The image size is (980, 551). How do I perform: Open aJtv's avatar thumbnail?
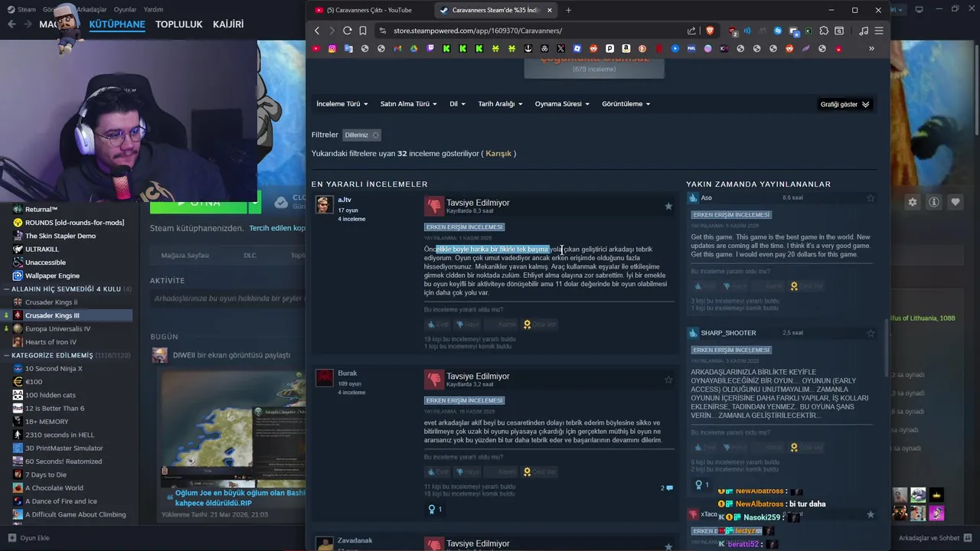coord(325,205)
